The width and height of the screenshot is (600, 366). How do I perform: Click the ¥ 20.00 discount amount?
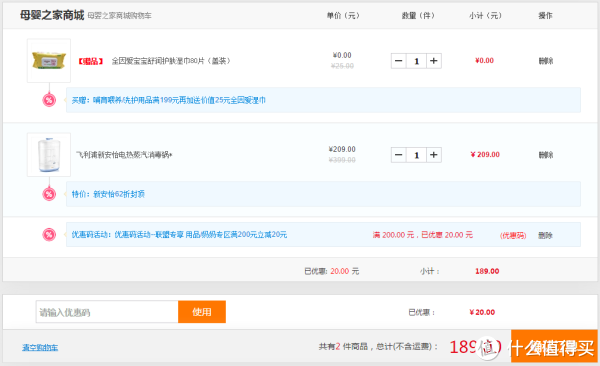(482, 312)
